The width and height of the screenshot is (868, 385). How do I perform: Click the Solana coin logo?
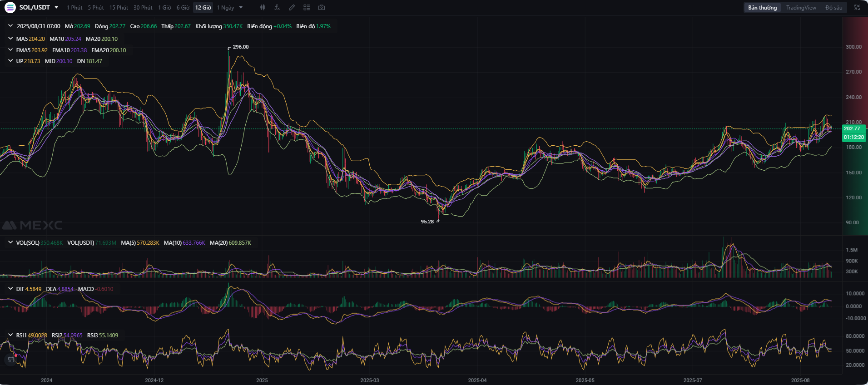(10, 7)
